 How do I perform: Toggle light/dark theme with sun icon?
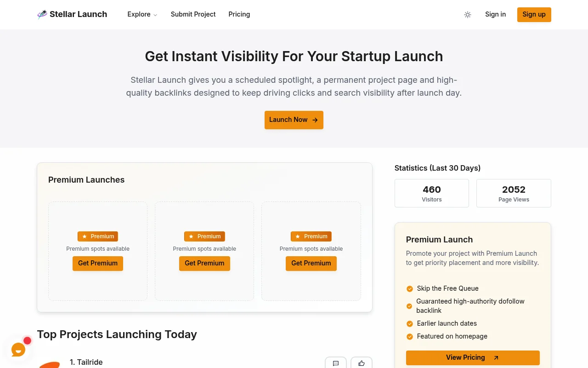(468, 15)
